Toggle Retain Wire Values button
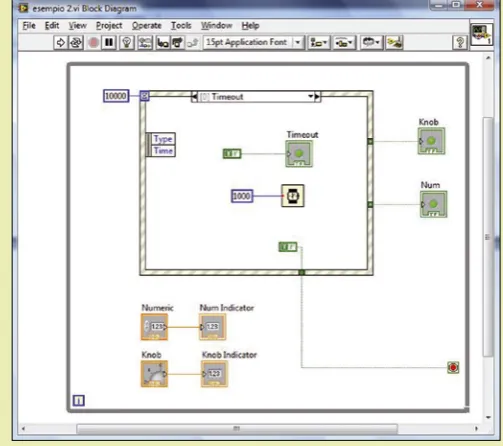The width and height of the screenshot is (503, 446). pos(145,43)
